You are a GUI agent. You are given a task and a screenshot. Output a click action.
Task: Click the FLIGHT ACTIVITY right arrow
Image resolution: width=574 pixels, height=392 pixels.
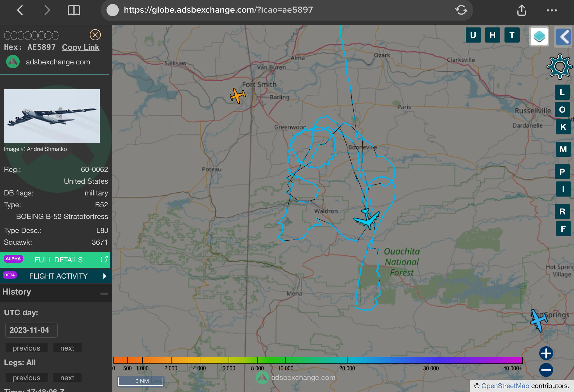tap(105, 276)
